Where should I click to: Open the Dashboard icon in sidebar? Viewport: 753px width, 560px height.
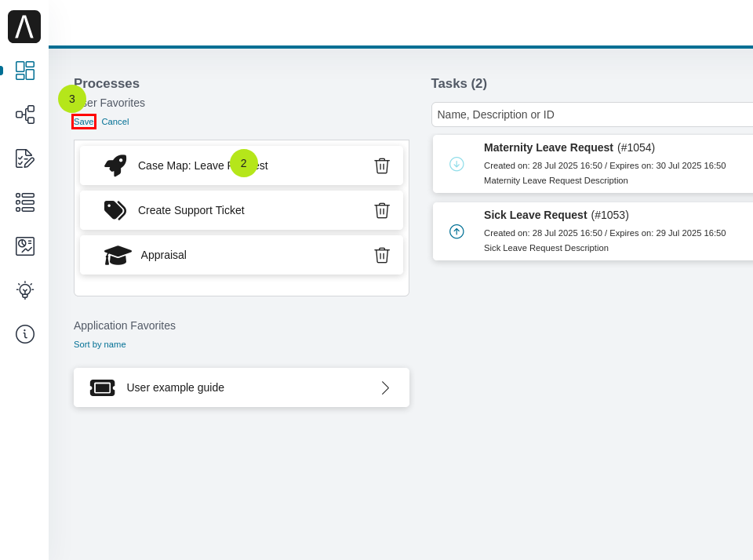[x=24, y=71]
